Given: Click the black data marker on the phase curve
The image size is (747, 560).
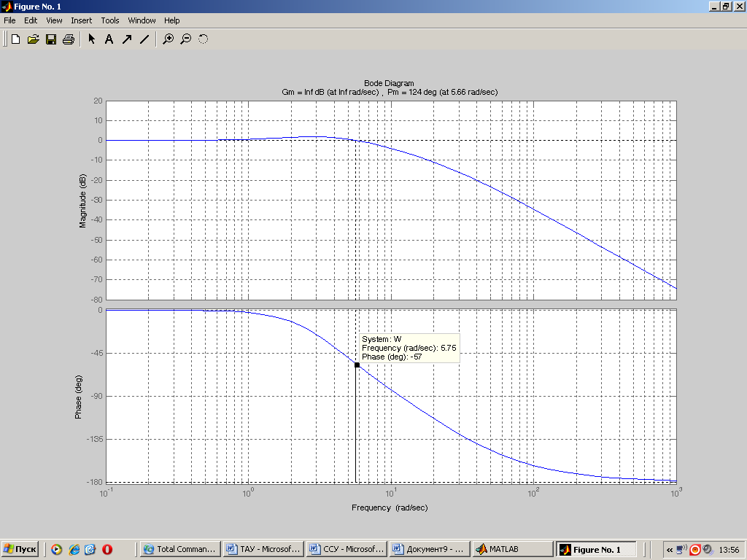Looking at the screenshot, I should (x=357, y=365).
